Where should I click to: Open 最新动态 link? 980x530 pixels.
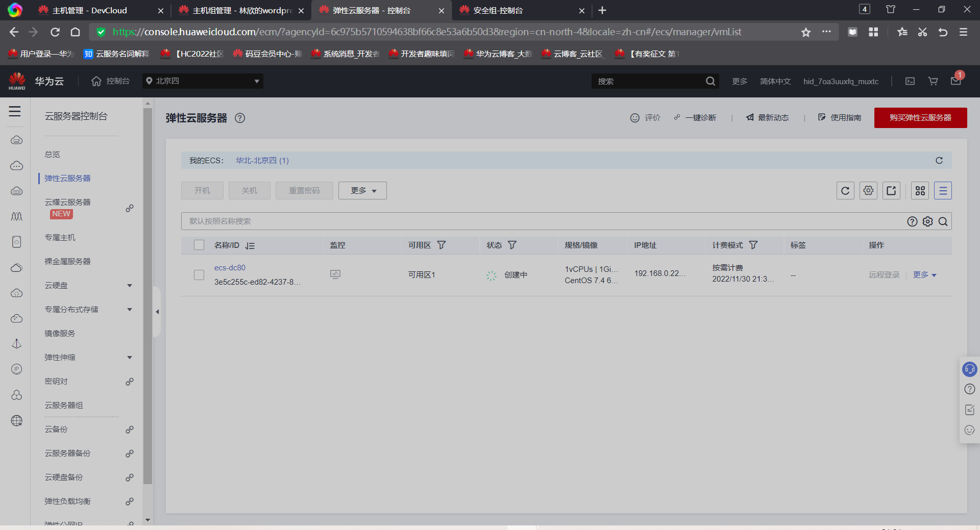click(x=767, y=118)
